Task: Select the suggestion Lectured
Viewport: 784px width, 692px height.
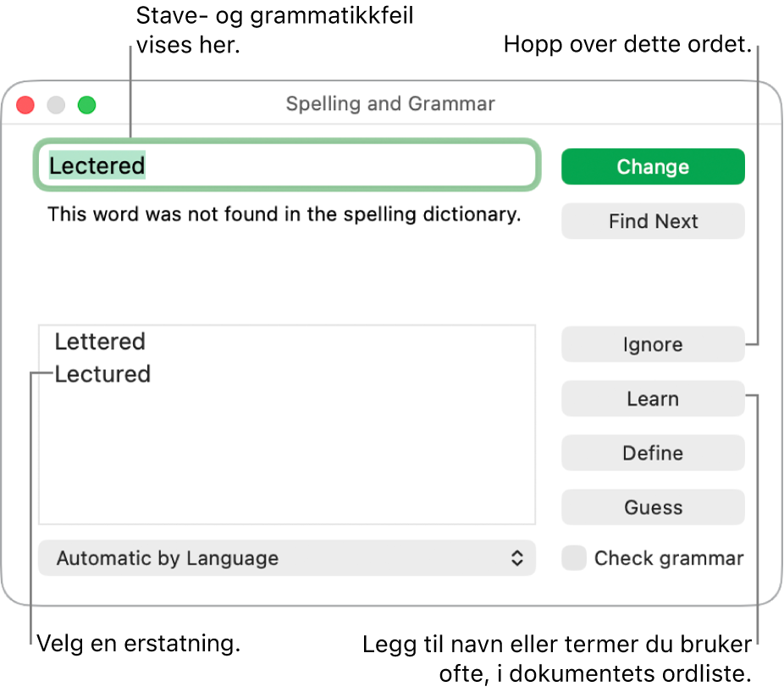Action: (102, 374)
